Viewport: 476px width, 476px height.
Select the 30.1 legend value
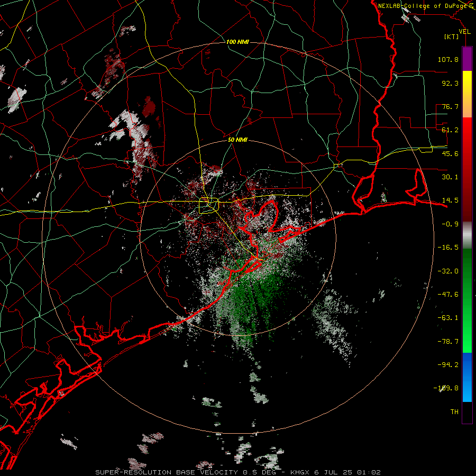(x=450, y=177)
